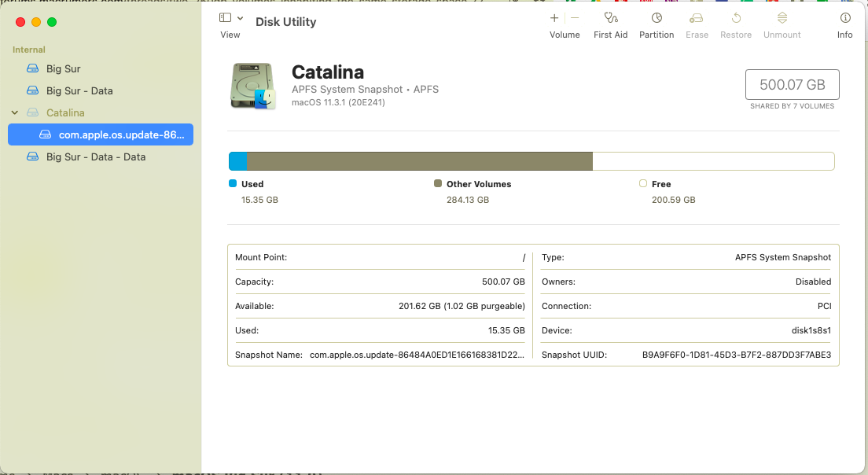
Task: Click the Owners value Disabled
Action: (813, 282)
